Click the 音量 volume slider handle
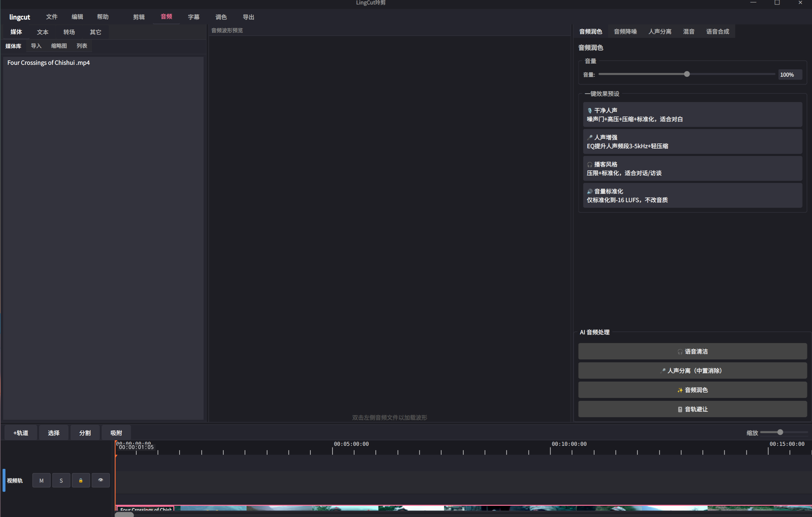The image size is (812, 517). 687,74
